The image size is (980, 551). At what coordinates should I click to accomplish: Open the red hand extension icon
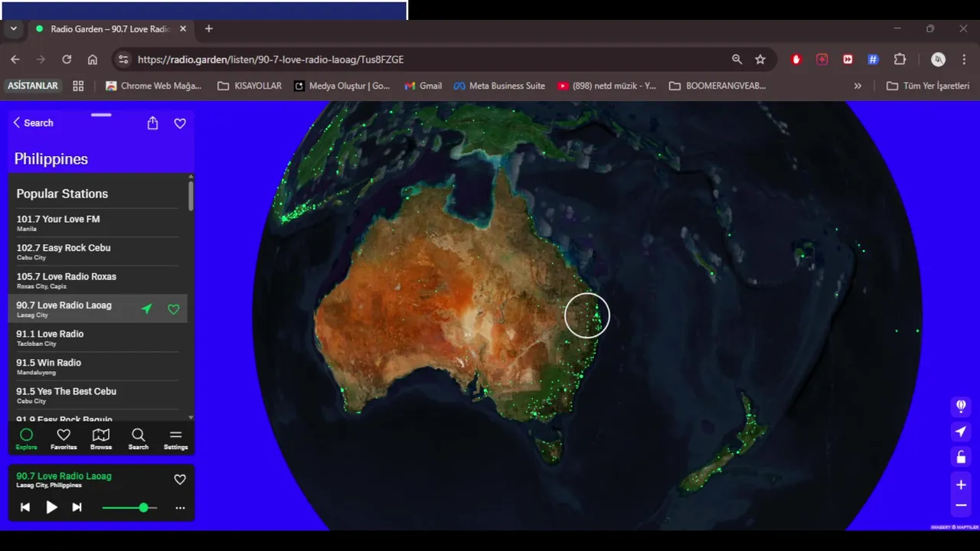(796, 60)
